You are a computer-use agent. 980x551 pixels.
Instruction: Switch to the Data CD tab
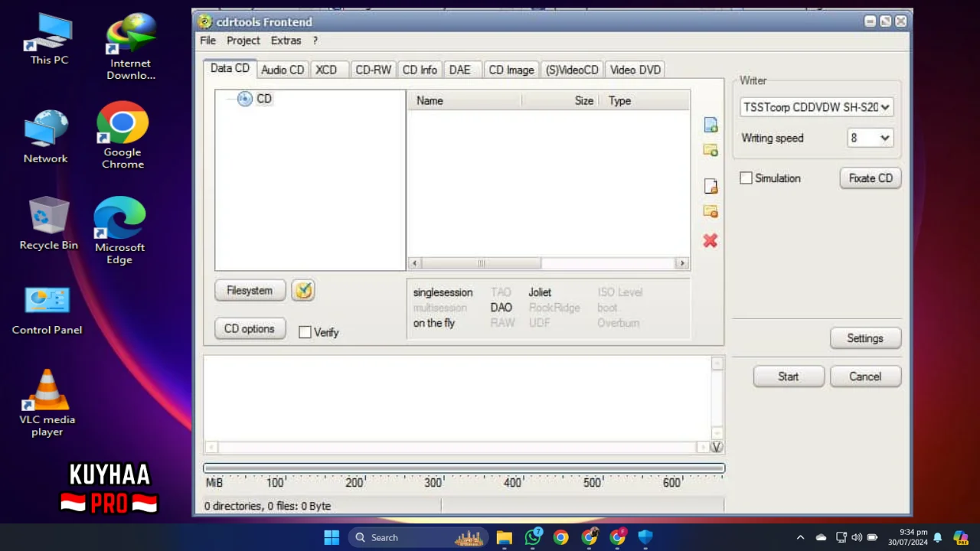[230, 68]
